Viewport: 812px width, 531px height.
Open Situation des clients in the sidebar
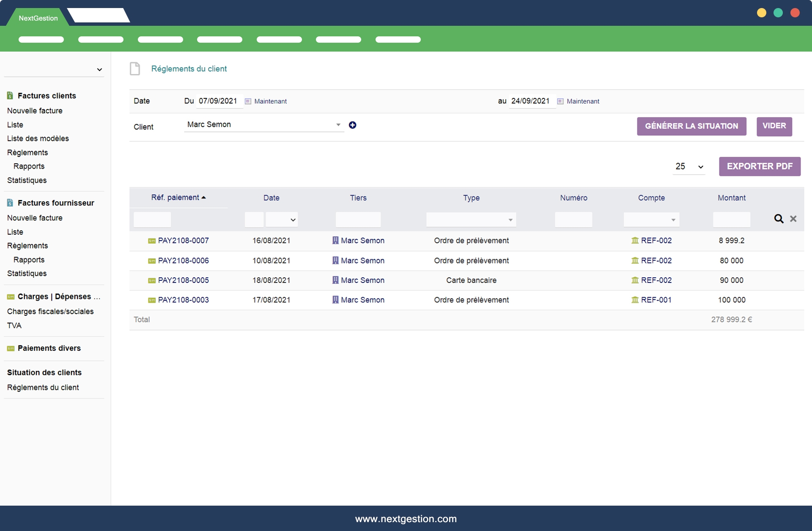click(x=44, y=372)
